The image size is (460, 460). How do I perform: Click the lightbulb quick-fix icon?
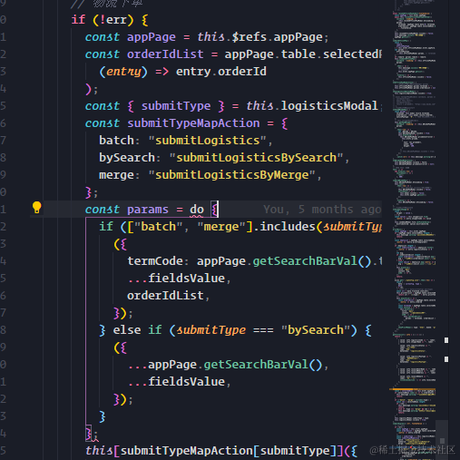(x=37, y=208)
